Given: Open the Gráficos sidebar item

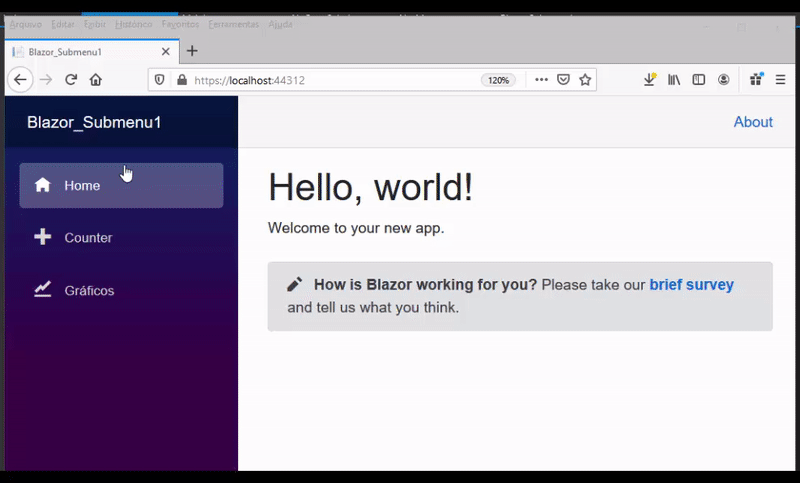Looking at the screenshot, I should (121, 290).
